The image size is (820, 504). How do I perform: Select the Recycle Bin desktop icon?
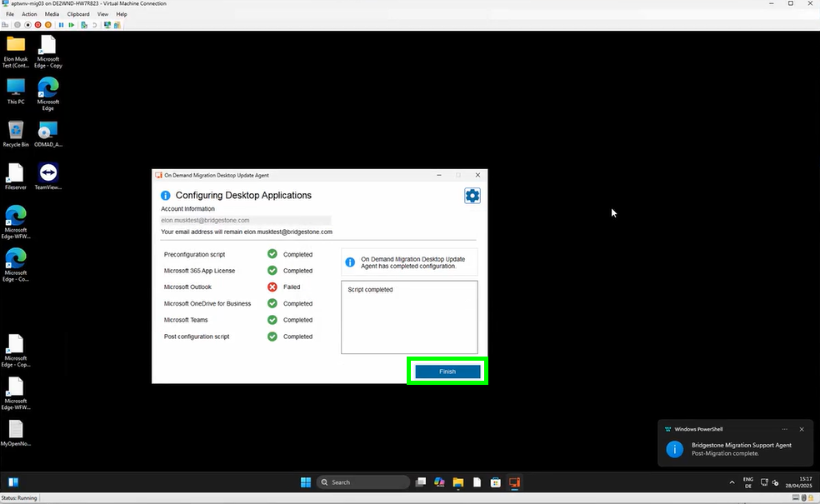click(x=16, y=134)
